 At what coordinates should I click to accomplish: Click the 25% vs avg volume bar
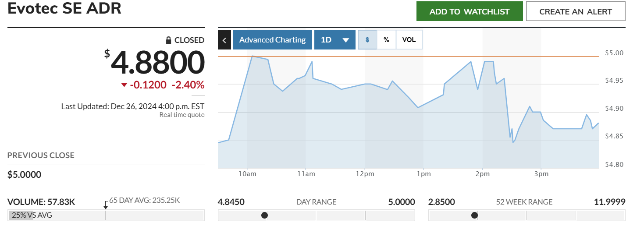coord(20,215)
